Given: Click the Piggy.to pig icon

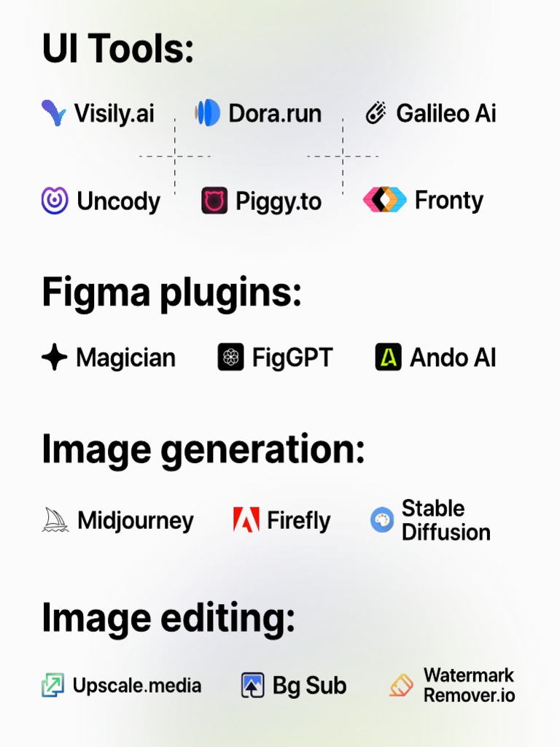Looking at the screenshot, I should [x=214, y=201].
